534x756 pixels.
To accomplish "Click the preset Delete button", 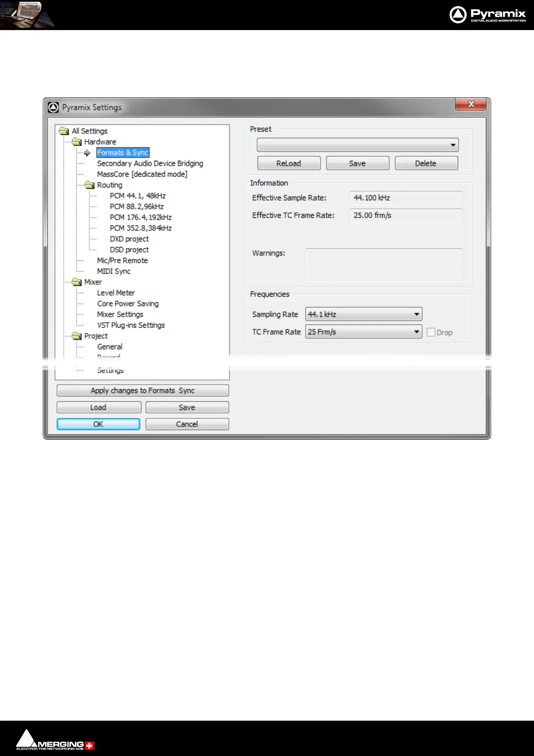I will coord(426,163).
